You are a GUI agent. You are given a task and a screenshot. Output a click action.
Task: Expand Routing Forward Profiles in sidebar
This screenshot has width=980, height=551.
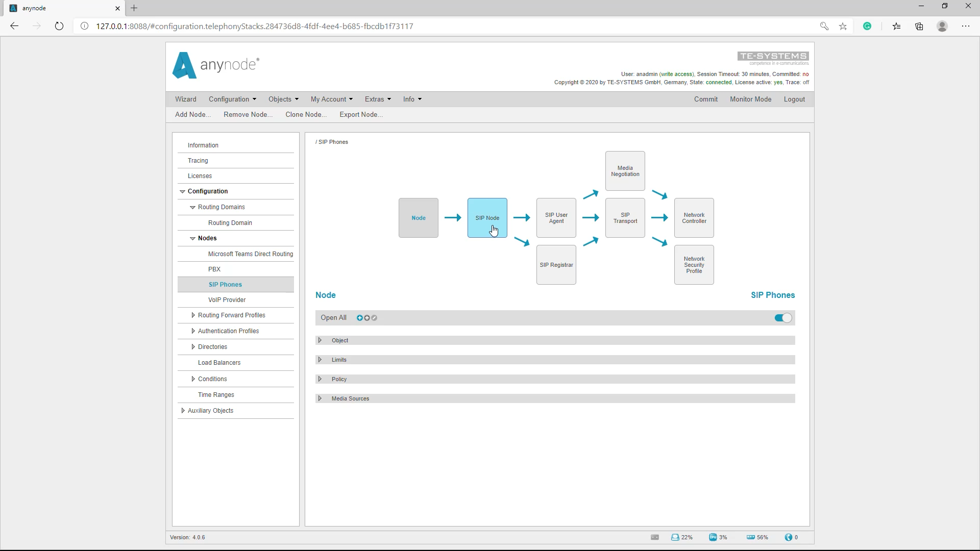[193, 315]
